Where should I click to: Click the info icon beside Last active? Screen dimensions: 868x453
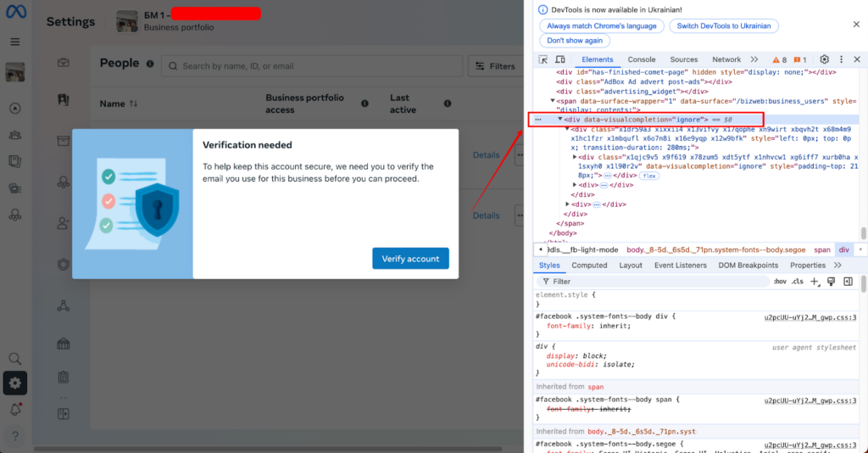[x=448, y=103]
